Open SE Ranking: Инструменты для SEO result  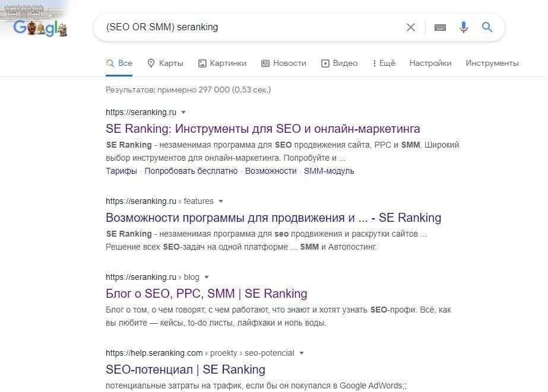tap(262, 129)
